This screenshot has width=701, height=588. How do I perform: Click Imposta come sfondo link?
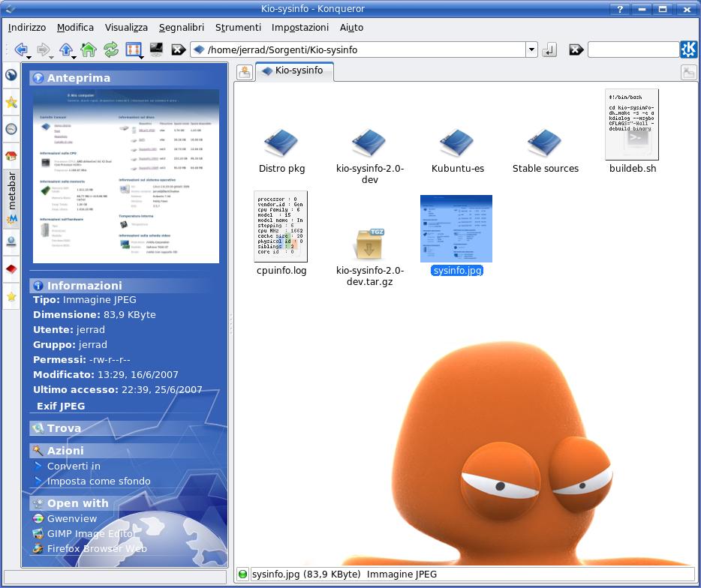point(98,481)
